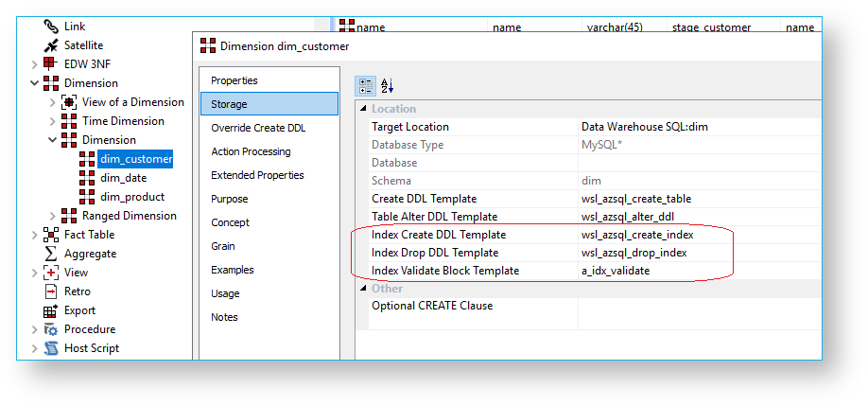Click the Index Create DDL Template value
Image resolution: width=868 pixels, height=406 pixels.
pos(637,235)
